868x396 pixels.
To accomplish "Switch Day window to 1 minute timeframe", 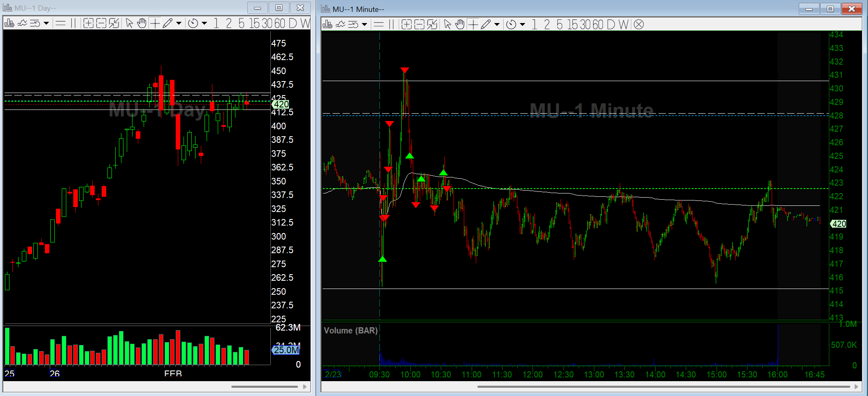I will click(x=216, y=23).
